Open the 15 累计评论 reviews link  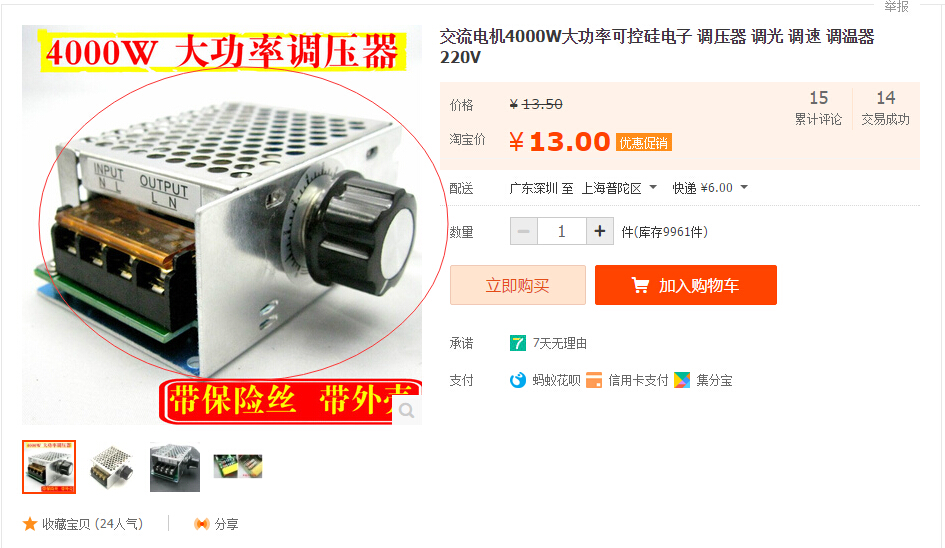coord(818,108)
